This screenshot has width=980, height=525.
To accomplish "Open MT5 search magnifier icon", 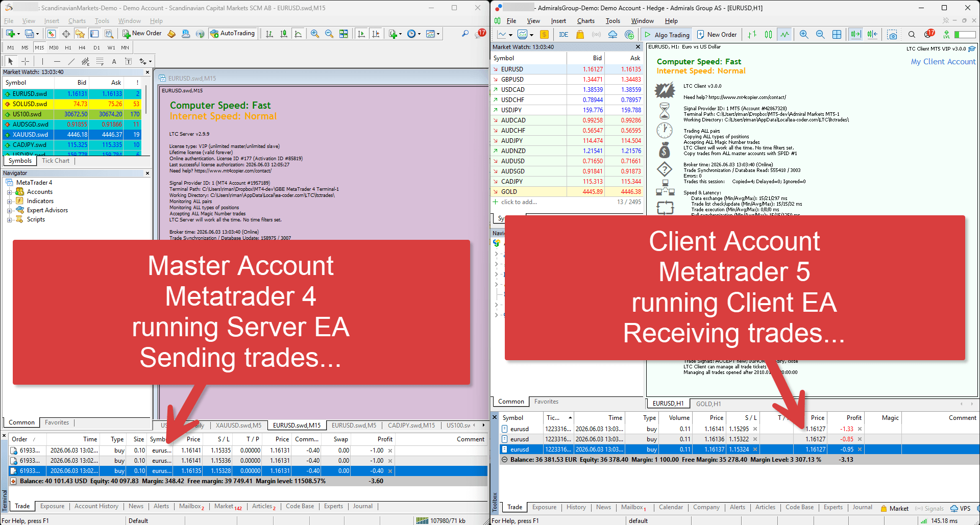I will 912,35.
